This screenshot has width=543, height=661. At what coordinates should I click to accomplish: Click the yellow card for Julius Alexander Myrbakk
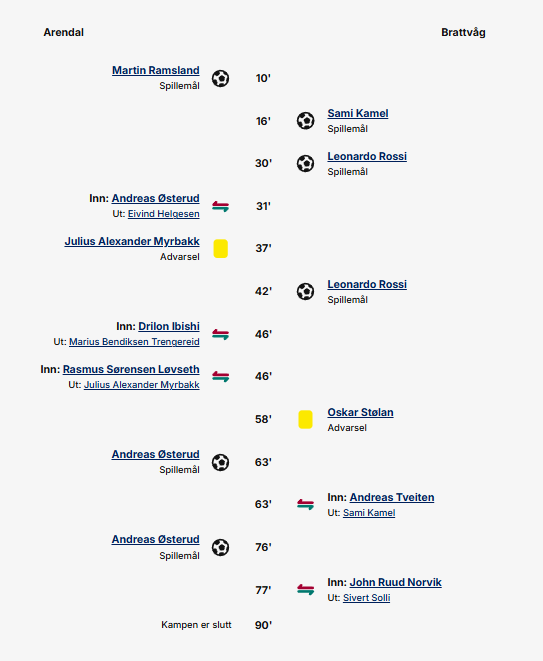220,249
